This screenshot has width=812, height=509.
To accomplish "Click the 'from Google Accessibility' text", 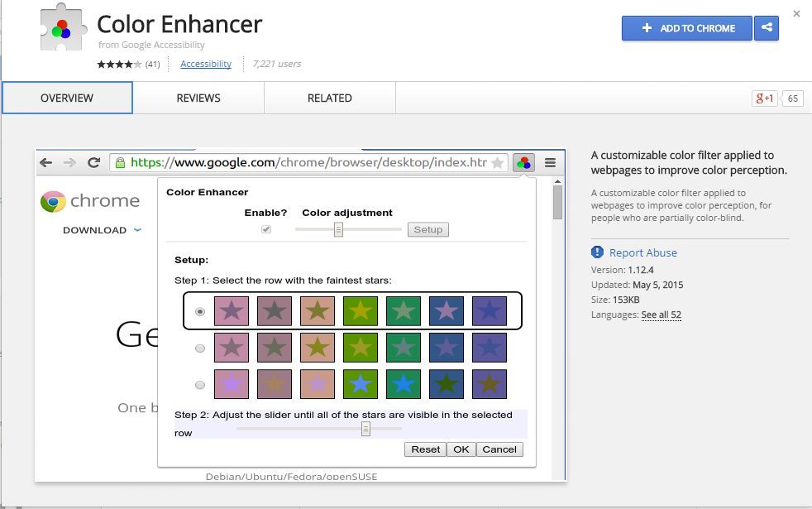I will (x=151, y=45).
